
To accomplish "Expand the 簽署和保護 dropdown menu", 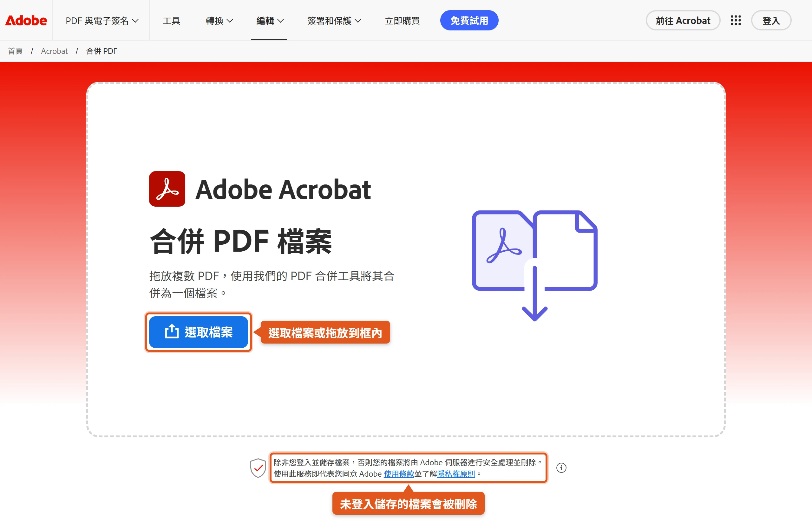I will tap(334, 21).
